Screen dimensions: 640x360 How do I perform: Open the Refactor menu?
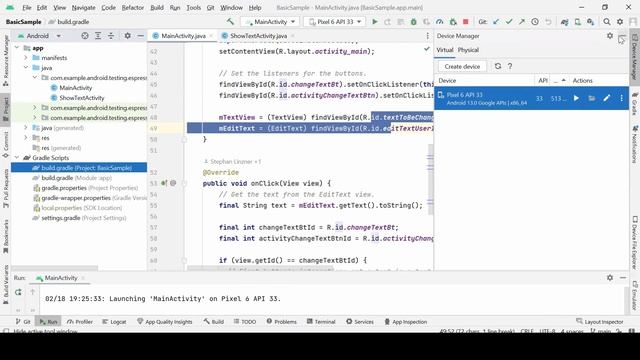pyautogui.click(x=133, y=7)
